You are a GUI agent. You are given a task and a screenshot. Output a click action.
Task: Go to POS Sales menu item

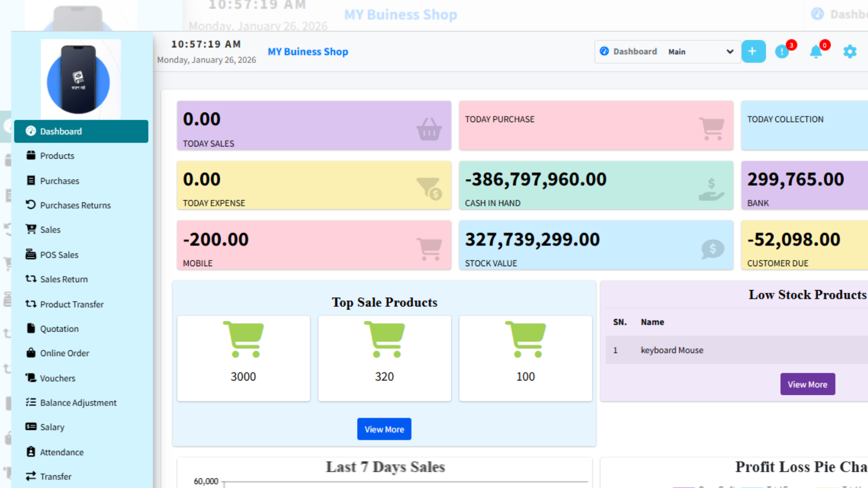pos(59,255)
